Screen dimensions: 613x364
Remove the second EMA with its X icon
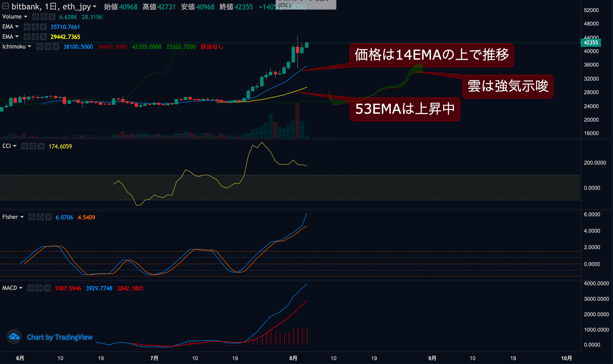[43, 36]
